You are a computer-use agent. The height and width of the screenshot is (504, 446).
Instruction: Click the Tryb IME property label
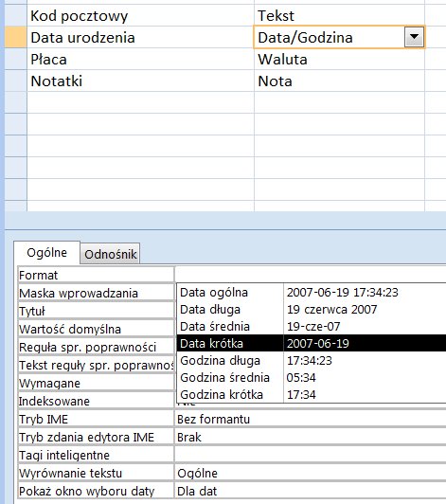click(96, 419)
